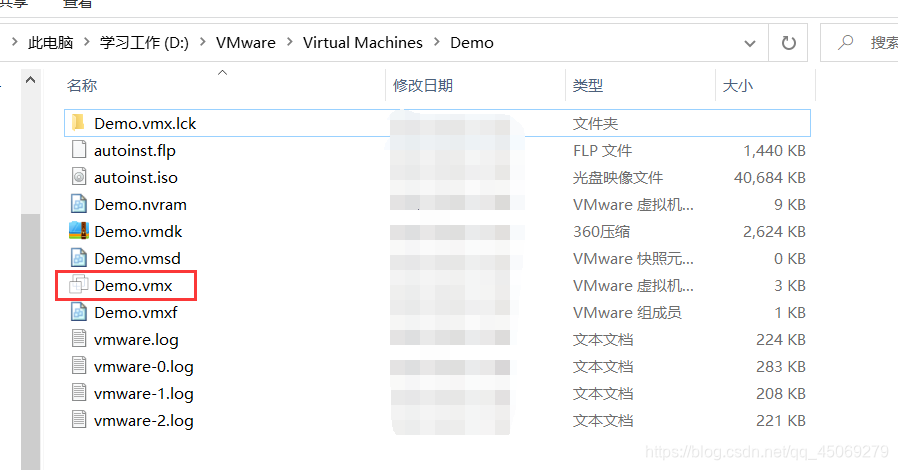Refresh the Demo folder view
898x470 pixels.
pos(789,43)
